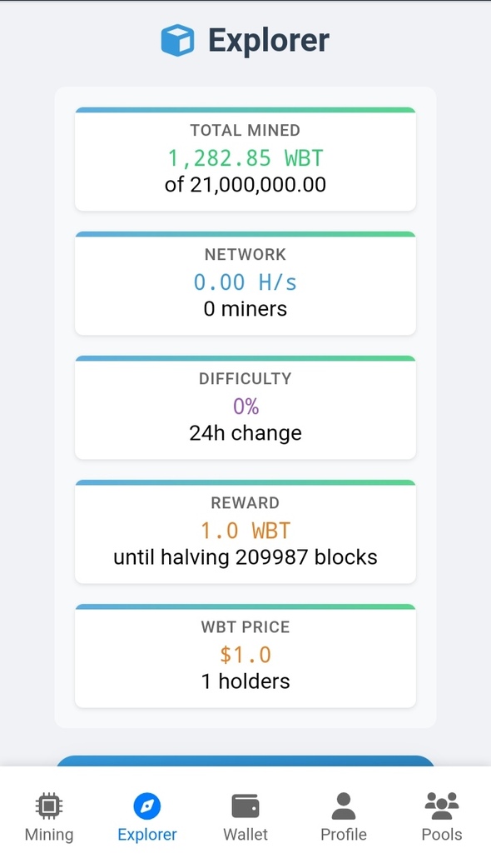This screenshot has width=491, height=868.
Task: Click the 1,282.85 WBT mined value
Action: (245, 157)
